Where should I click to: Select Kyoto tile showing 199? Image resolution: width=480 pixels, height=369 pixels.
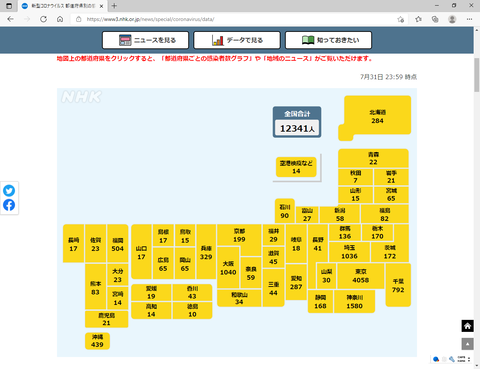click(x=239, y=236)
